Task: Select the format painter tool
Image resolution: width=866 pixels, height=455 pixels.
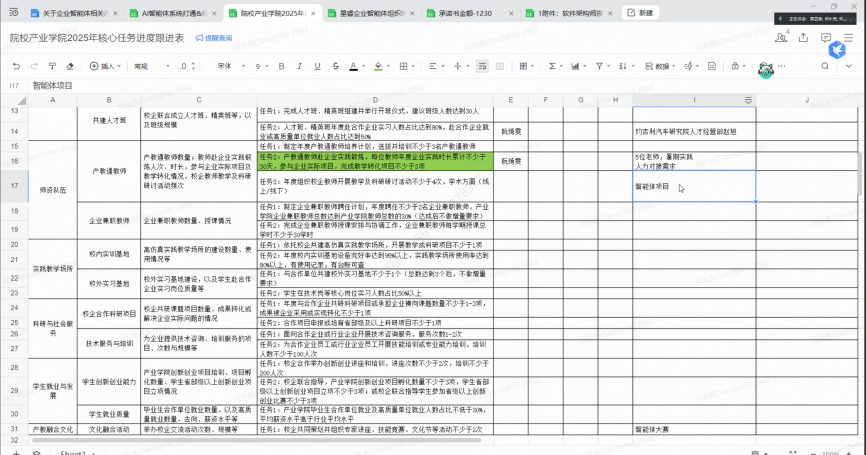Action: click(52, 66)
